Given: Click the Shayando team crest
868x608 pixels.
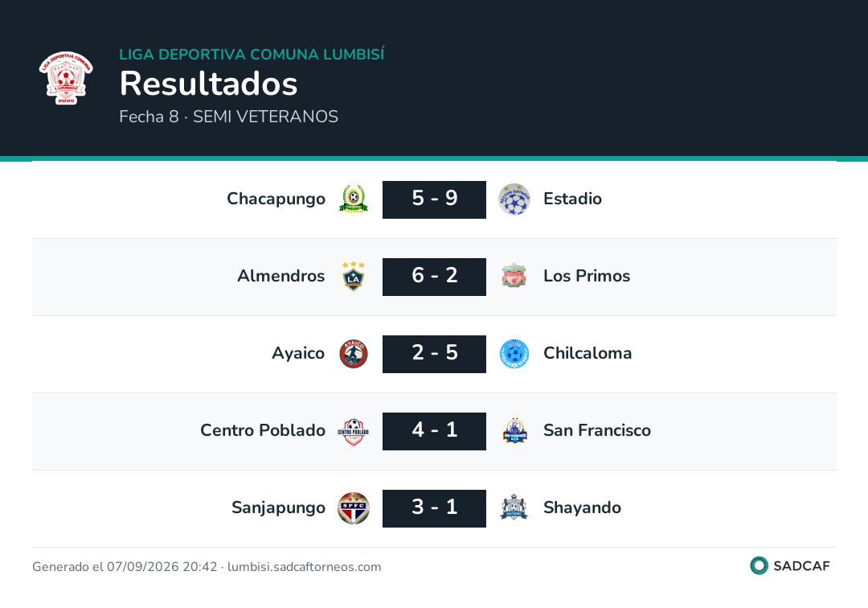Looking at the screenshot, I should pyautogui.click(x=514, y=507).
